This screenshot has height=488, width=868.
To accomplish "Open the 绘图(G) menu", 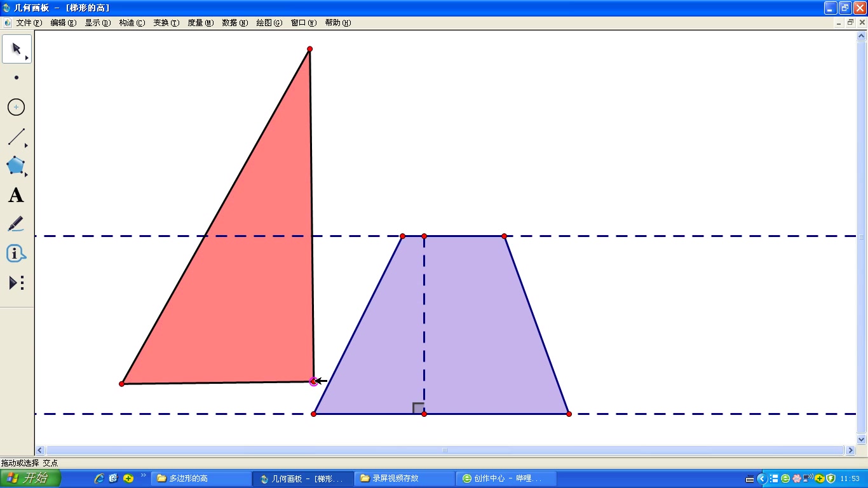I will (x=269, y=23).
